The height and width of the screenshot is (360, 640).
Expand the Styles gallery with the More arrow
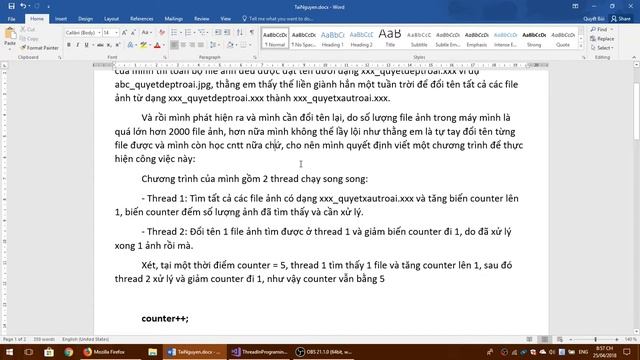pyautogui.click(x=581, y=46)
